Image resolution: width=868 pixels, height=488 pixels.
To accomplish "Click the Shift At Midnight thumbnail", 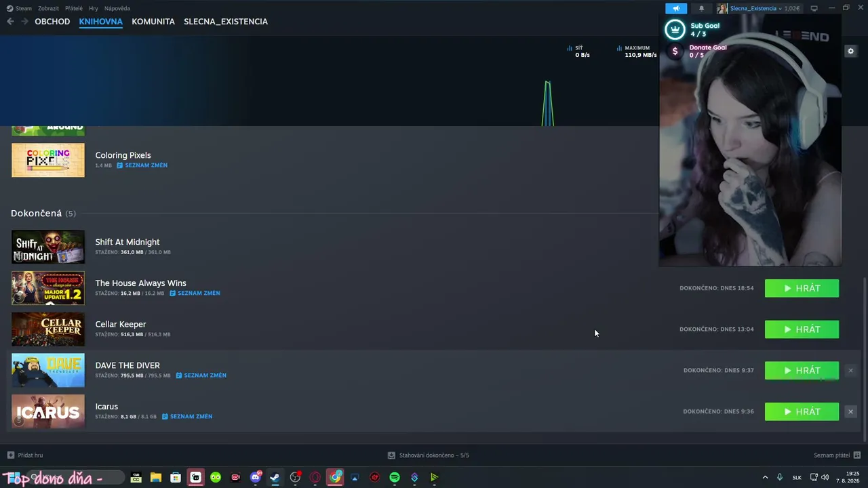I will [48, 247].
